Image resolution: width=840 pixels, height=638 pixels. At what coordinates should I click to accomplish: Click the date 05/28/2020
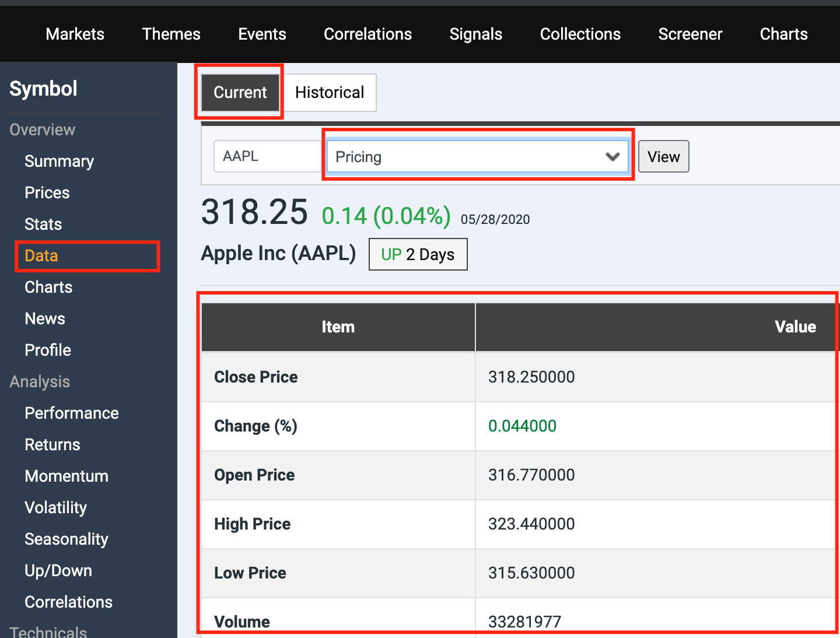click(x=495, y=219)
